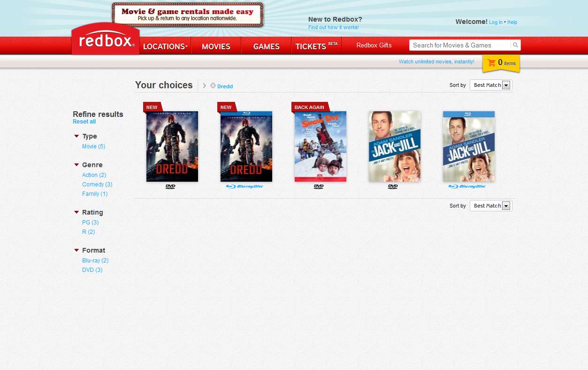Click DVD format icon under first Dredd

point(170,186)
